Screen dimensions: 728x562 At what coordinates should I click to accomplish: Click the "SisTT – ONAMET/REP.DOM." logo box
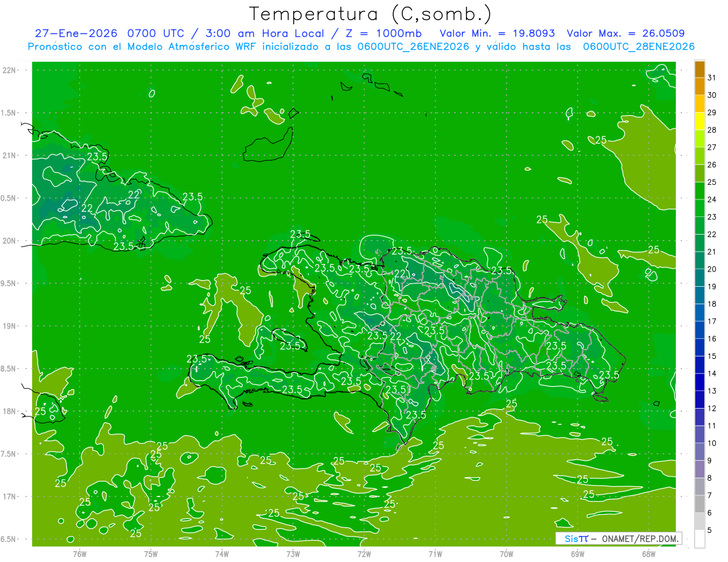point(619,538)
